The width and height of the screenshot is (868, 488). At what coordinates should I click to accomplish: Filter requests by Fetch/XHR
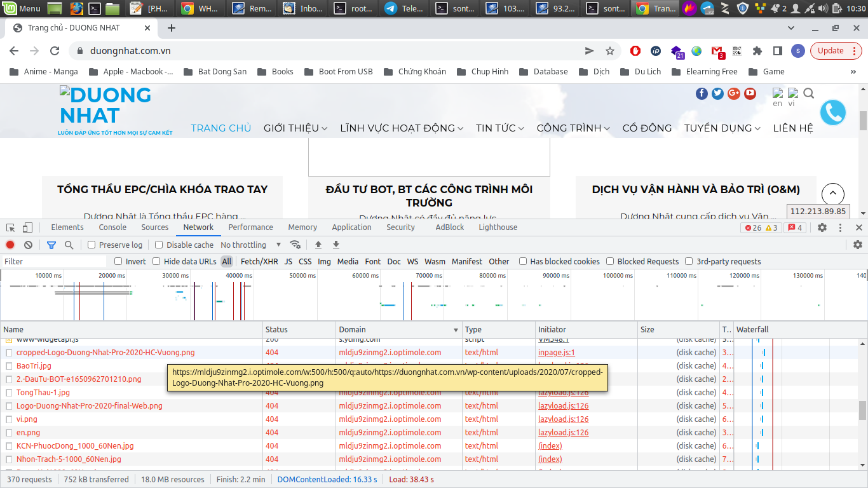(x=259, y=261)
